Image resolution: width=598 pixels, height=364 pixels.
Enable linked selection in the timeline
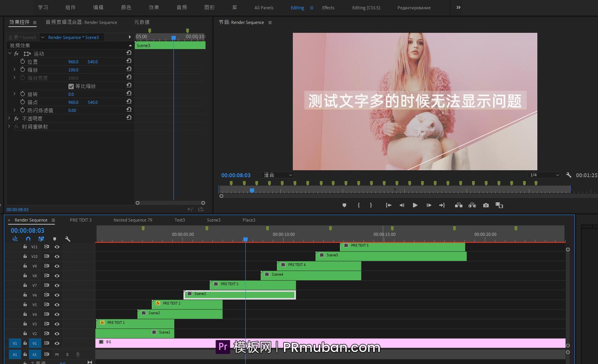[x=41, y=239]
